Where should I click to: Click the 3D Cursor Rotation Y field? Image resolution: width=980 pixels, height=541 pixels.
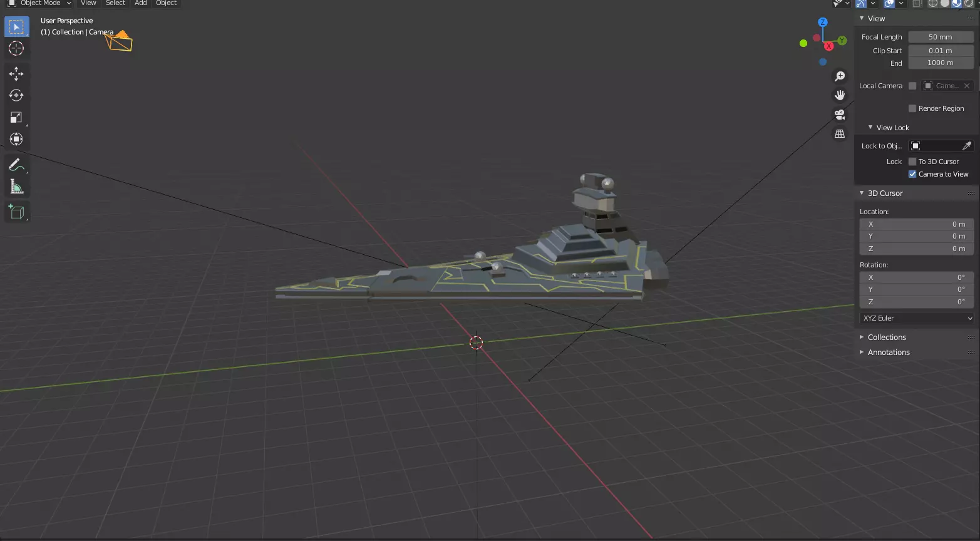point(917,289)
